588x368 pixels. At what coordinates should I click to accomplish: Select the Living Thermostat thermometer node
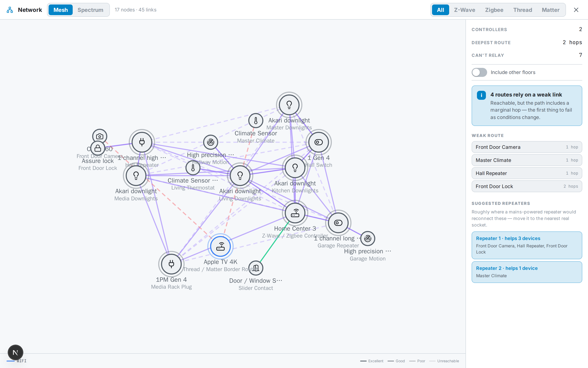tap(193, 168)
